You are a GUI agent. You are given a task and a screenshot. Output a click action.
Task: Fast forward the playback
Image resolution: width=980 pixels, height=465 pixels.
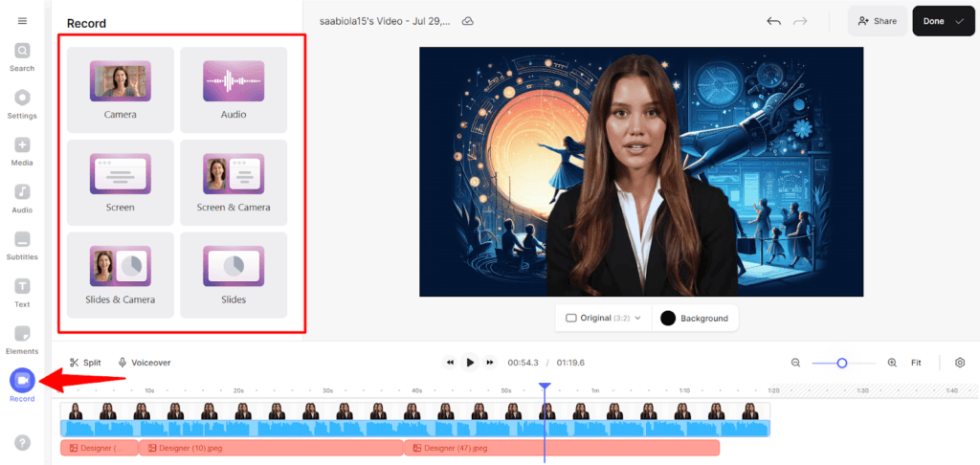tap(490, 363)
